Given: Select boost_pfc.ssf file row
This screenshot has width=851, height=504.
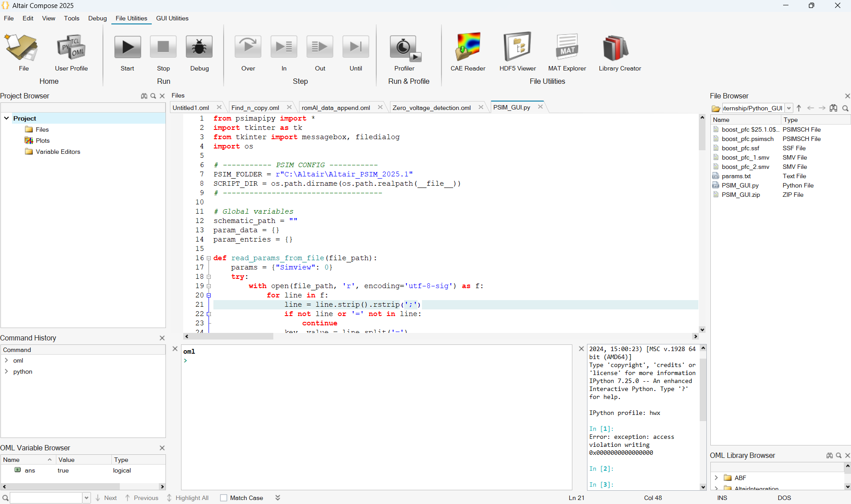Looking at the screenshot, I should point(740,148).
